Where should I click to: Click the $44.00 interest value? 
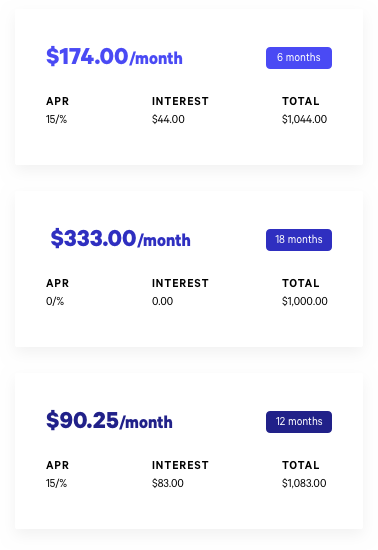pos(168,119)
